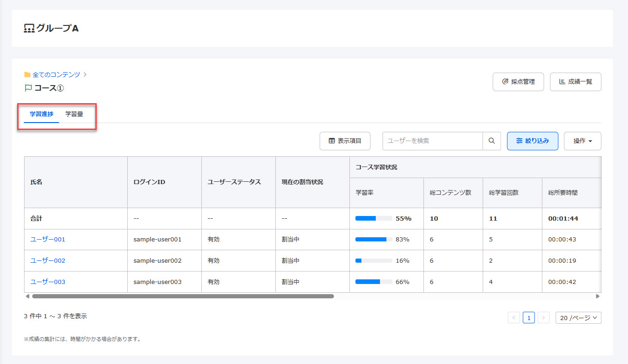Click the ユーザーステータス column header
Viewport: 628px width, 364px height.
pos(239,182)
